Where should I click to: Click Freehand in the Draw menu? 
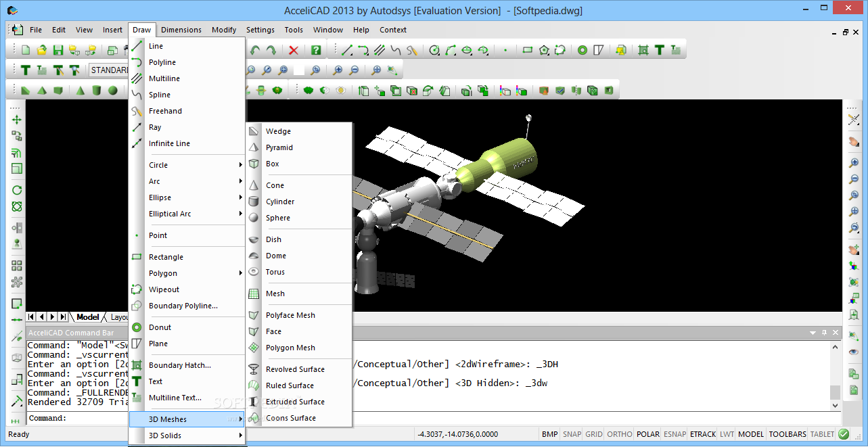point(187,111)
